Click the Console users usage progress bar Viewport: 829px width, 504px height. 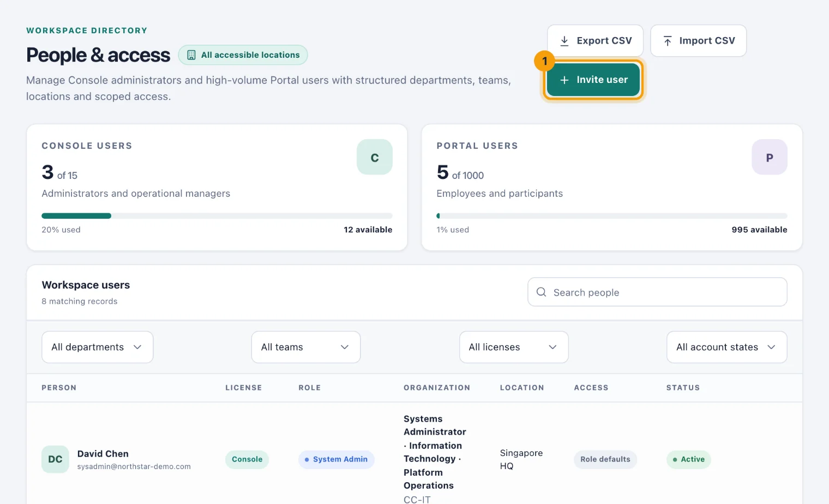217,216
